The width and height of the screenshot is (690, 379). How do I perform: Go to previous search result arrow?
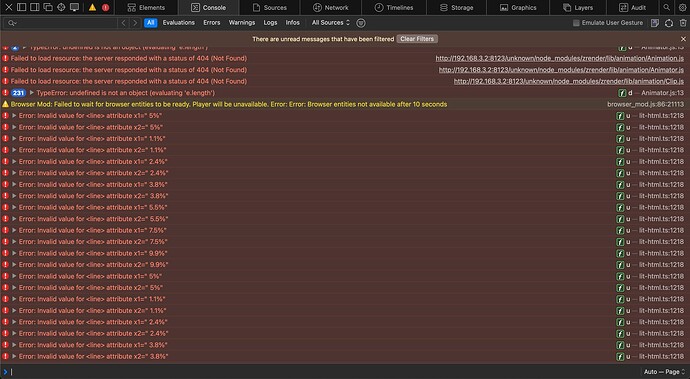(124, 23)
